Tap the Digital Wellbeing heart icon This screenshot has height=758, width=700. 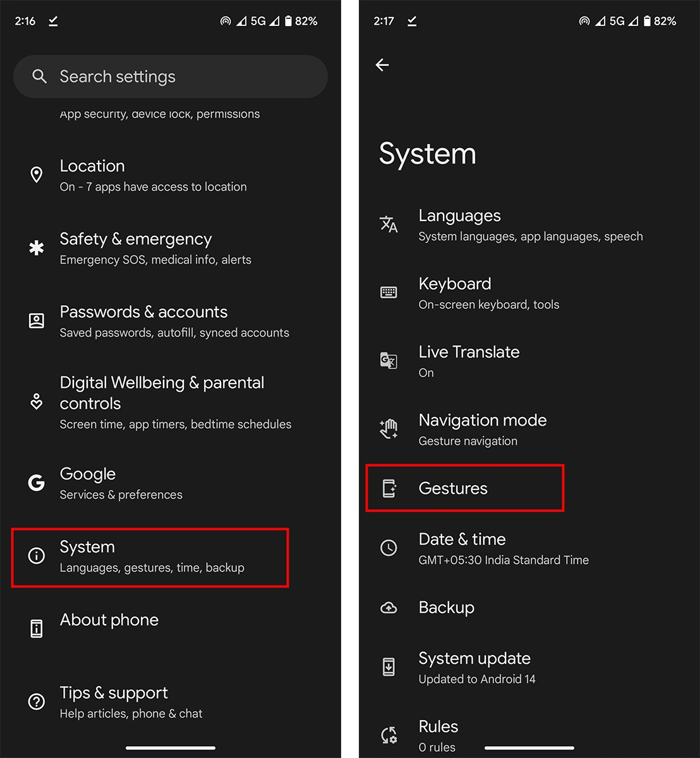[x=37, y=402]
